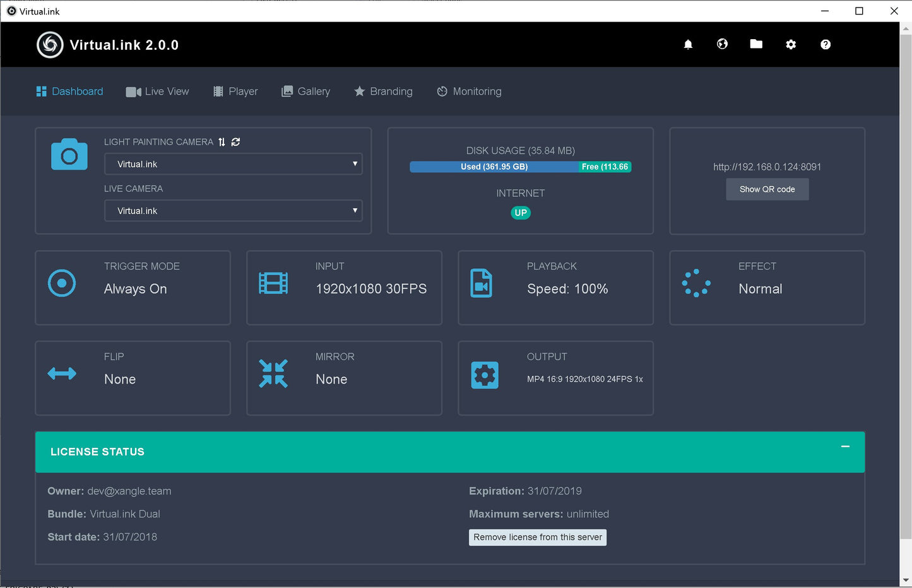This screenshot has width=912, height=588.
Task: Click the swap cameras arrows icon
Action: 222,142
